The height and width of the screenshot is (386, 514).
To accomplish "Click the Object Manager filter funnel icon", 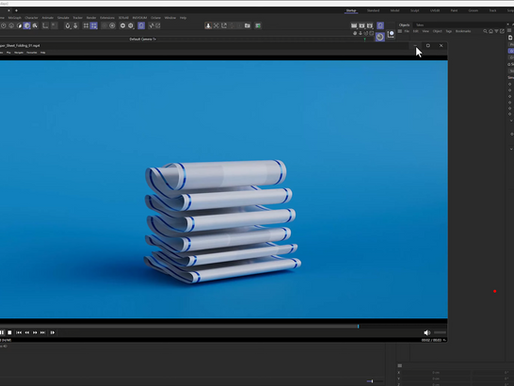I will coord(497,31).
